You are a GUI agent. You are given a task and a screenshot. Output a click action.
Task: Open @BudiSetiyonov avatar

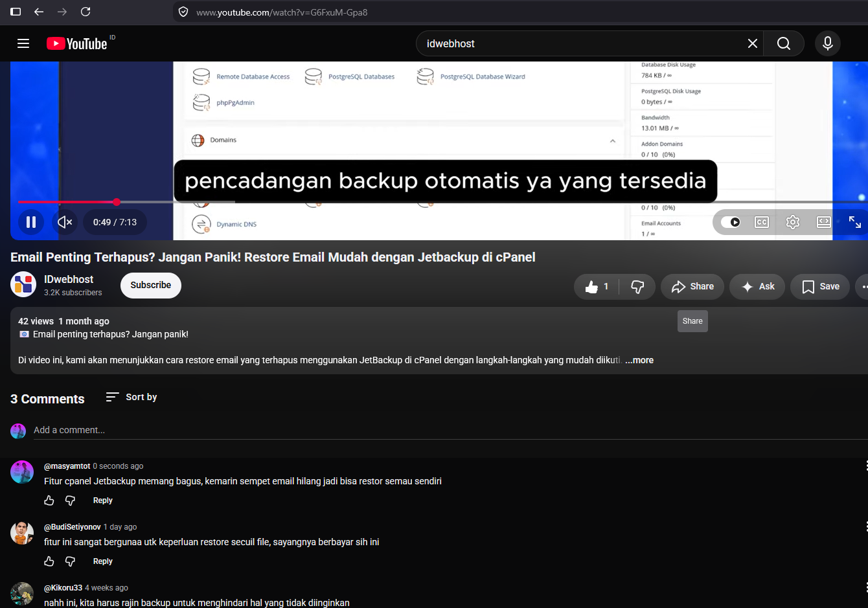[22, 533]
